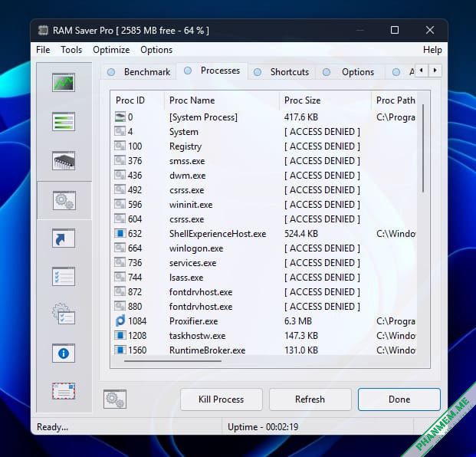Switch to the Benchmark tab
The height and width of the screenshot is (457, 476).
tap(139, 72)
